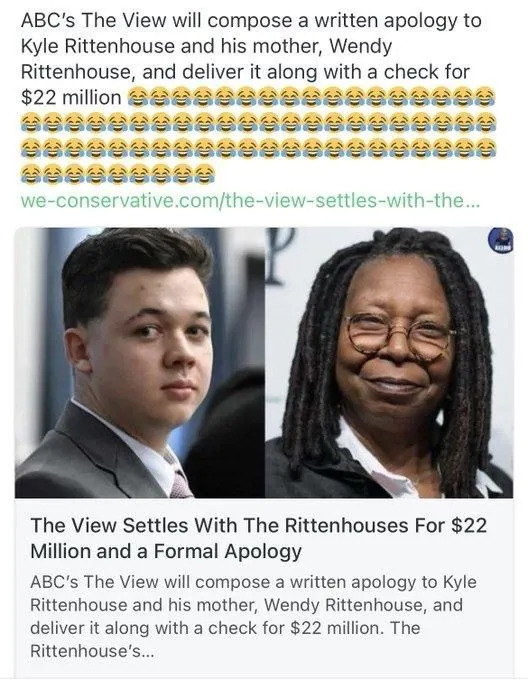Screen dimensions: 528x680
Task: Open the photo of the man in gray suit
Action: tap(140, 363)
